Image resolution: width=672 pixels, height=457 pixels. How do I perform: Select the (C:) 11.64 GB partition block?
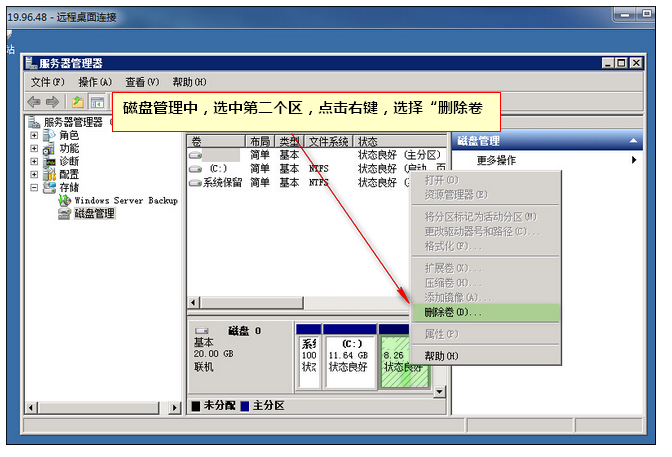click(x=349, y=360)
